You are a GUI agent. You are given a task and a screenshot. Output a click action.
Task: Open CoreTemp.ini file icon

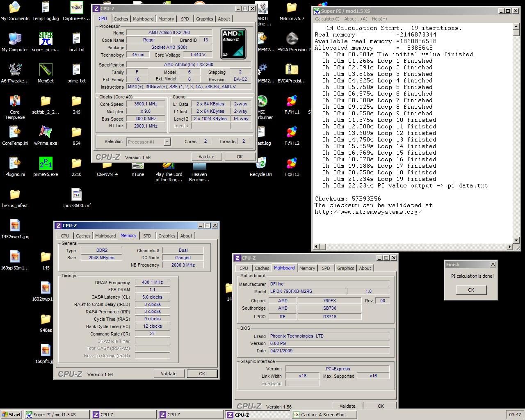point(15,136)
